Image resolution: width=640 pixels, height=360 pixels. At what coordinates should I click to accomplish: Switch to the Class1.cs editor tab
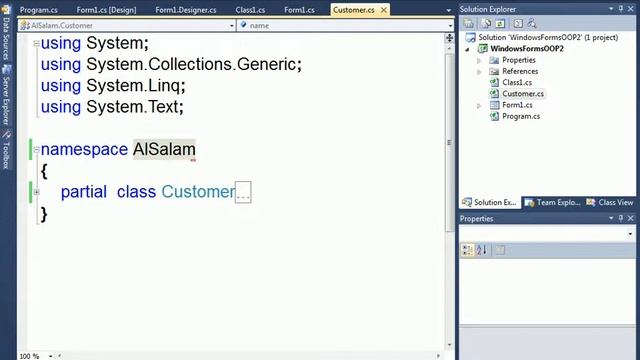tap(250, 10)
